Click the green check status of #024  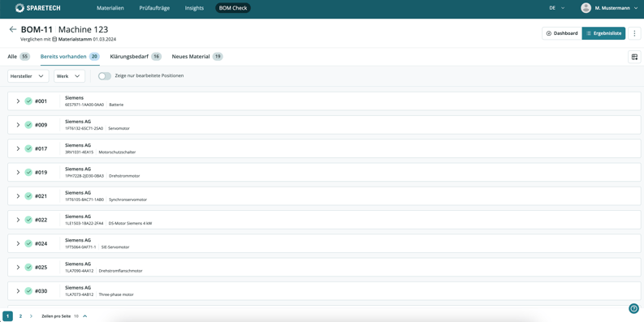[x=28, y=243]
